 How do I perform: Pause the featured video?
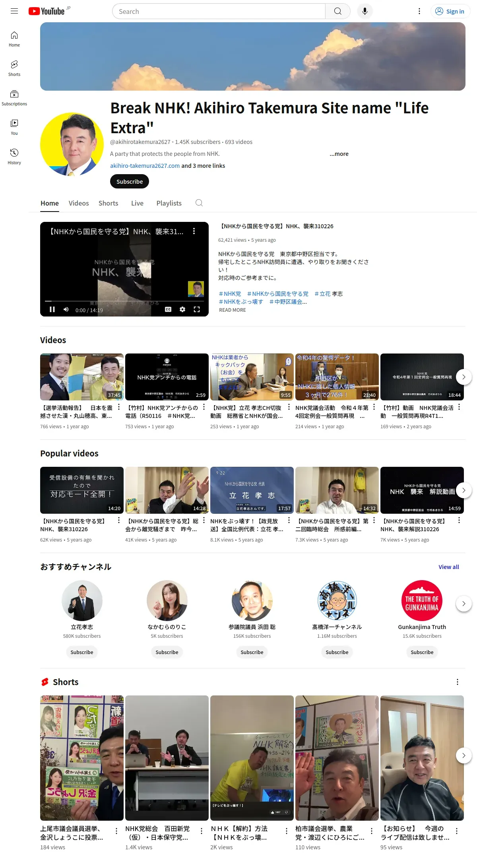pos(52,309)
